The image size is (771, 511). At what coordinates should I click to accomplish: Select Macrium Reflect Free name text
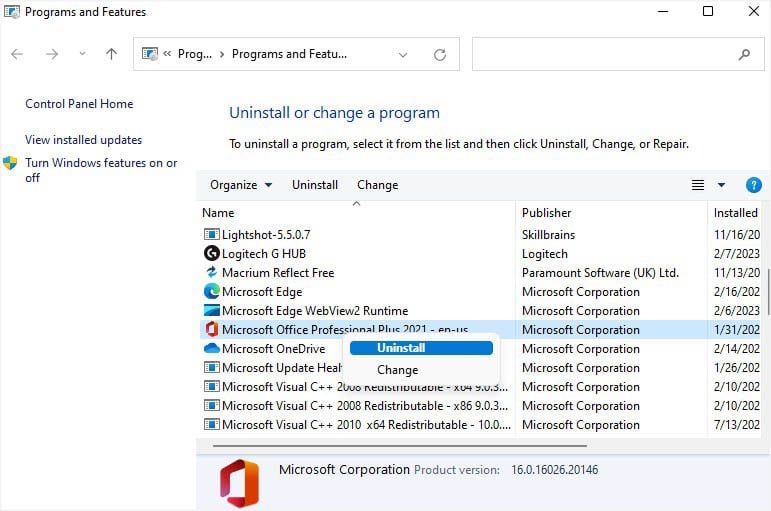pos(278,272)
